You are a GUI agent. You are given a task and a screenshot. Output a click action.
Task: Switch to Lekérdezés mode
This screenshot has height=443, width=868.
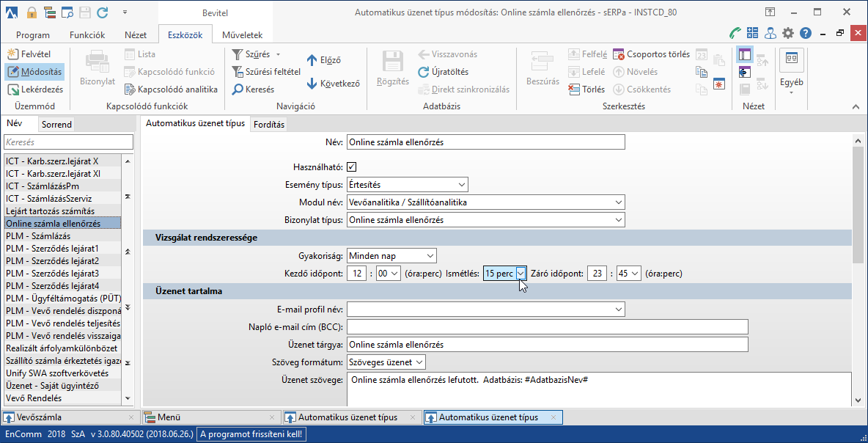click(35, 89)
